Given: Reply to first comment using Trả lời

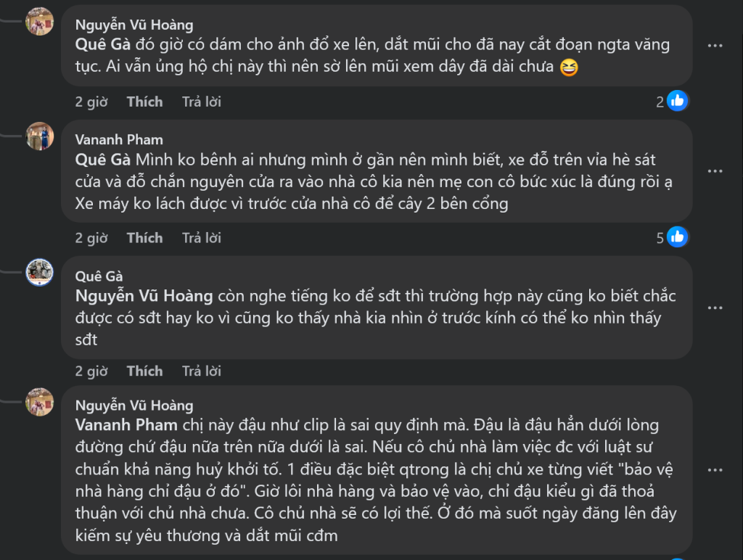Looking at the screenshot, I should pos(202,102).
